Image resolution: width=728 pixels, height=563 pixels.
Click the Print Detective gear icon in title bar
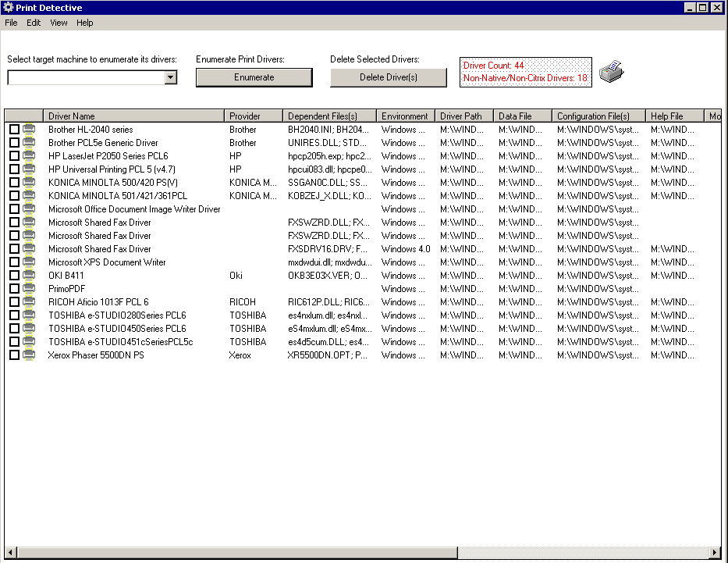coord(8,8)
